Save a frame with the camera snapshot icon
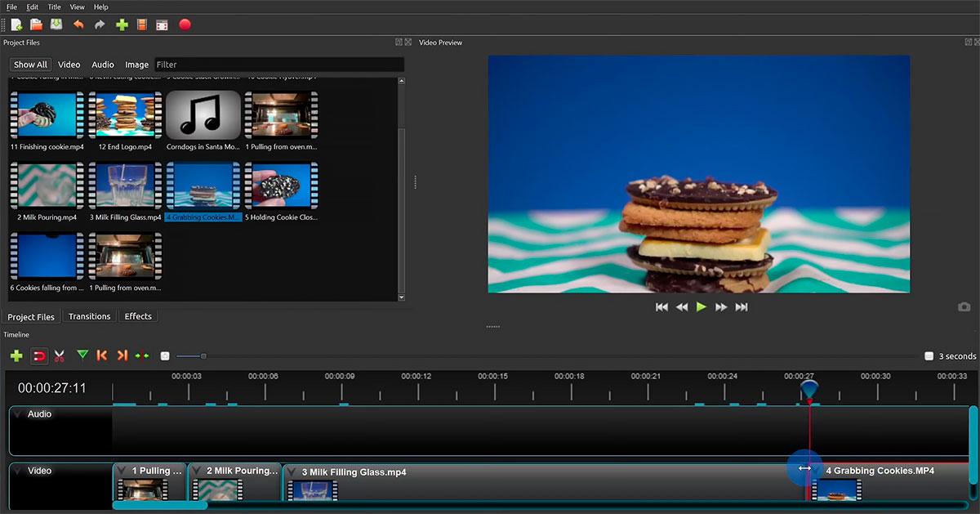 964,306
